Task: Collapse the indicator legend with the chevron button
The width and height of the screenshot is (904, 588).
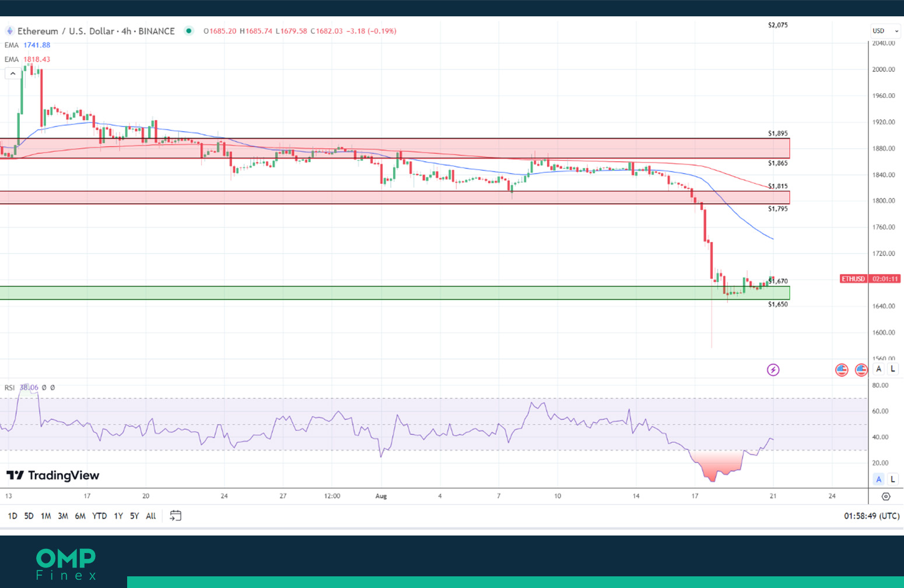Action: [12, 73]
